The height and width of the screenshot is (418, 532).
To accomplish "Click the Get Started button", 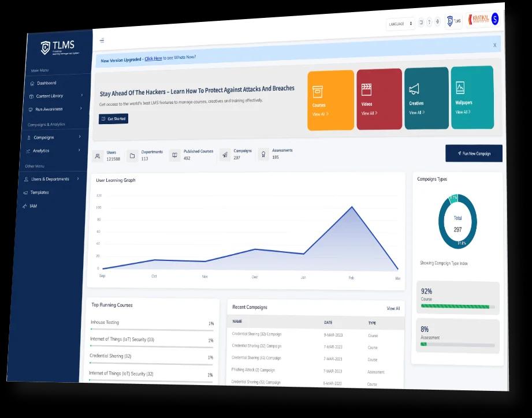I will [x=114, y=119].
